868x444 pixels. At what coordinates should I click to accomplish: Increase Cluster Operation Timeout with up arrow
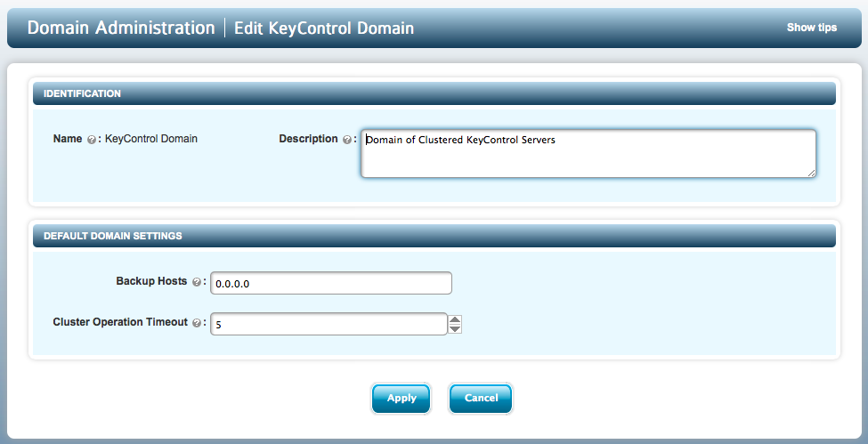[455, 319]
